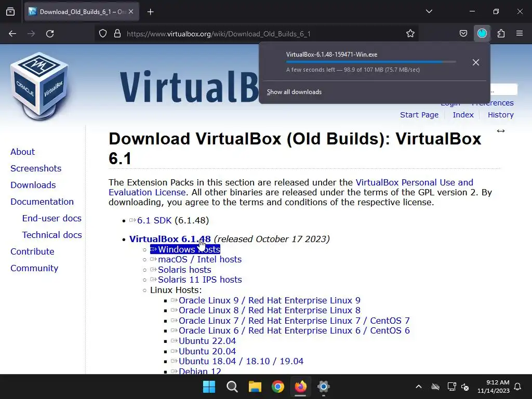Viewport: 532px width, 399px height.
Task: Open a new tab with plus
Action: [x=151, y=12]
